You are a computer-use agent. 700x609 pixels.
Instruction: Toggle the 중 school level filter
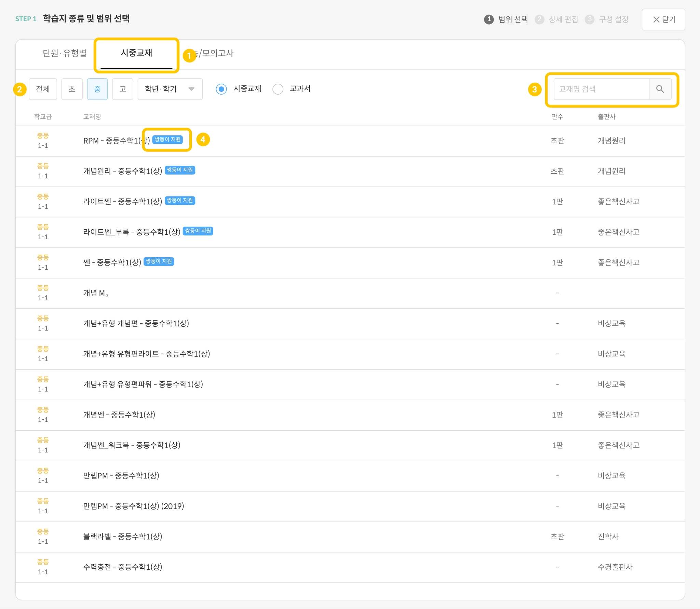(97, 89)
